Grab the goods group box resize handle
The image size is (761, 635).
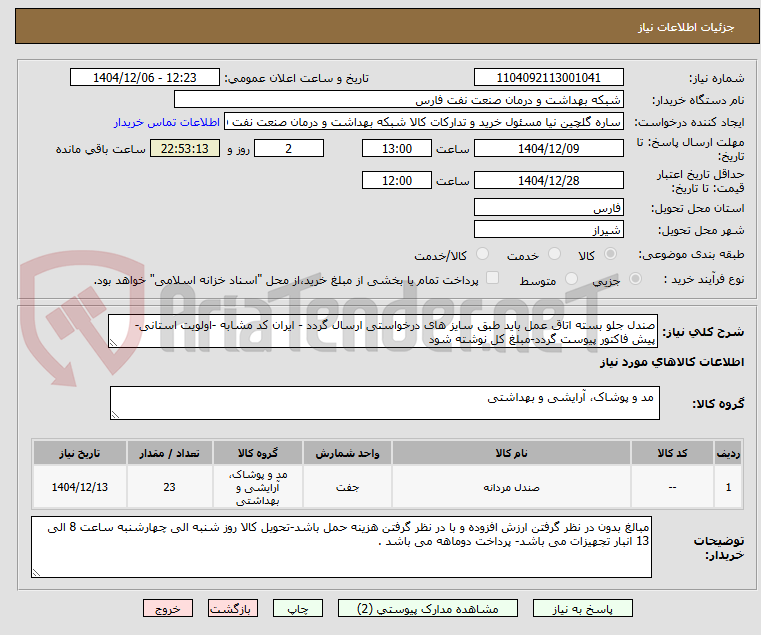click(115, 415)
